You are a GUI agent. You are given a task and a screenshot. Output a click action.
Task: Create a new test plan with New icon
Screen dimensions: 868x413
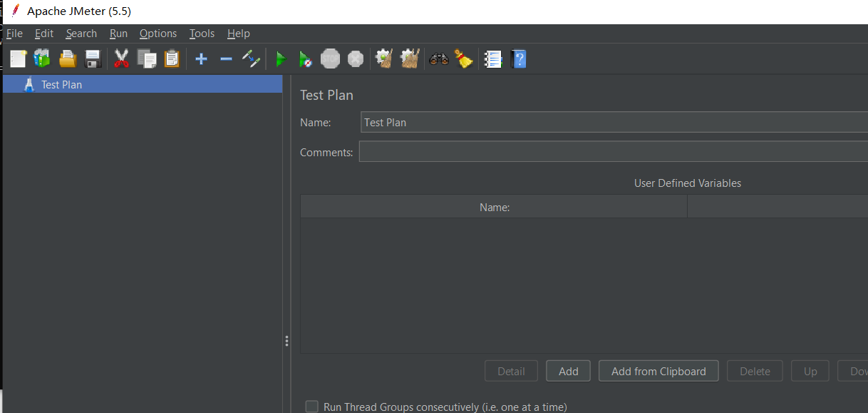click(x=18, y=58)
